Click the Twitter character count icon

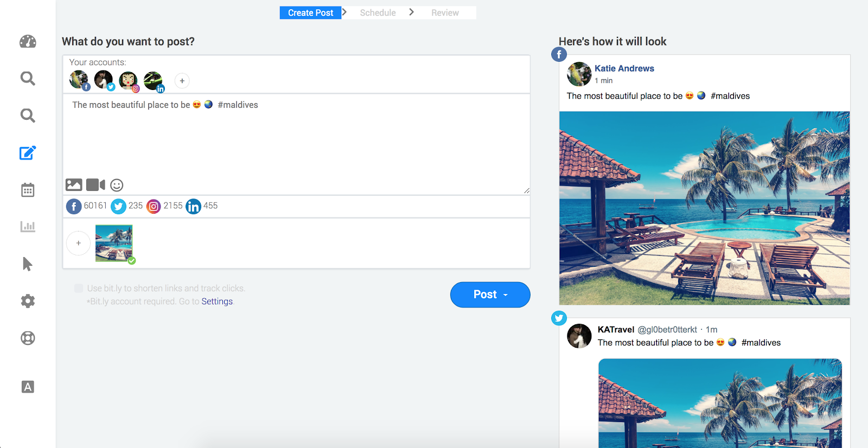coord(118,206)
